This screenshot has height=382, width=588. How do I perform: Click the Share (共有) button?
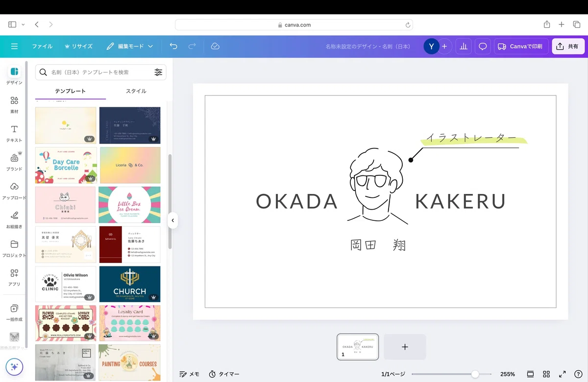tap(568, 47)
